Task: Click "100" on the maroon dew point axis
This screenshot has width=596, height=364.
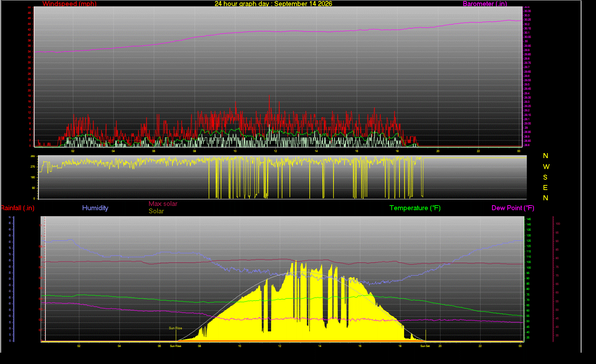Action: [x=558, y=224]
